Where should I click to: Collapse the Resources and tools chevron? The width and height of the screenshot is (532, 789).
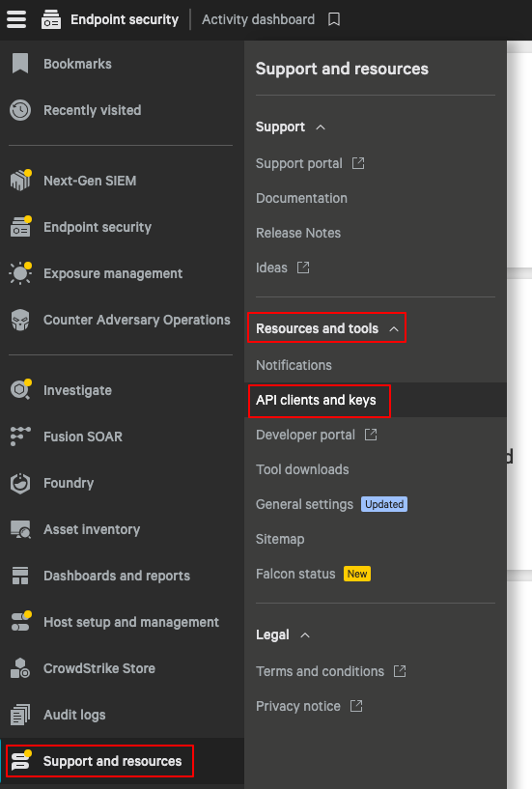(394, 329)
